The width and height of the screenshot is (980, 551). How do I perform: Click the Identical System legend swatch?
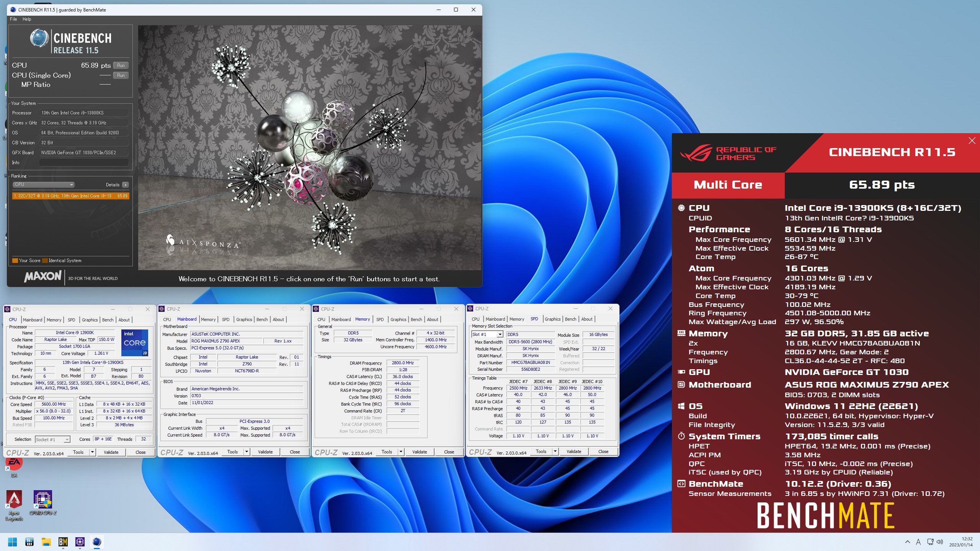coord(45,261)
